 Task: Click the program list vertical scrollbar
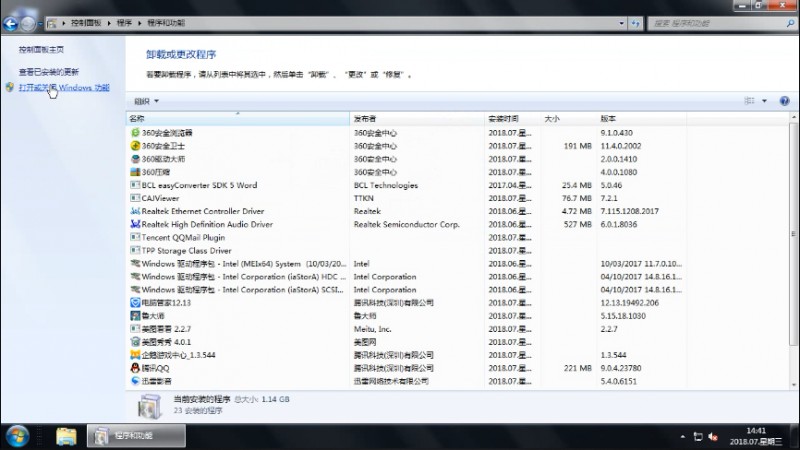793,234
